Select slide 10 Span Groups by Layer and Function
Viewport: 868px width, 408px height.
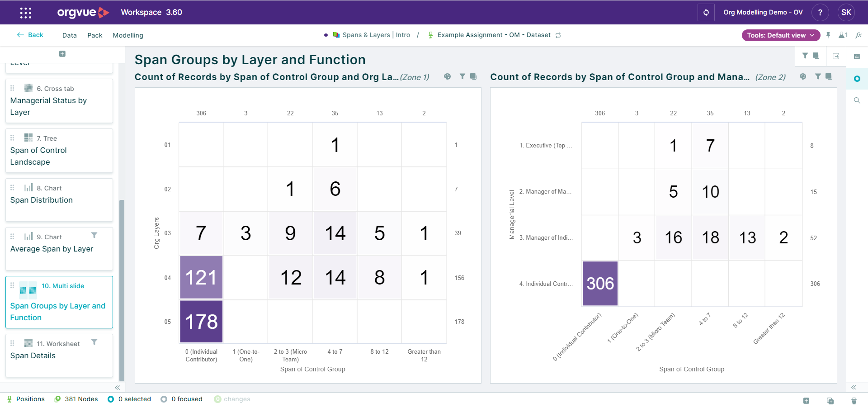tap(59, 302)
